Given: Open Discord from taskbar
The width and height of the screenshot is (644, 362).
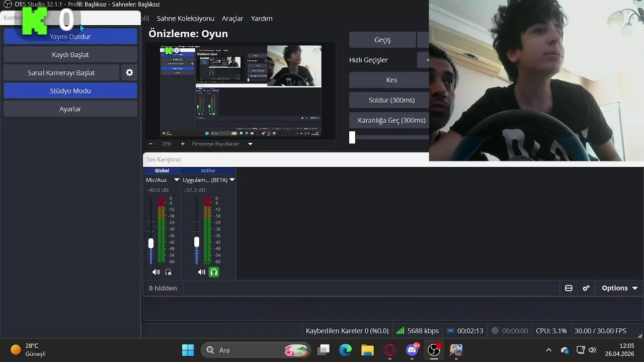Looking at the screenshot, I should coord(412,350).
